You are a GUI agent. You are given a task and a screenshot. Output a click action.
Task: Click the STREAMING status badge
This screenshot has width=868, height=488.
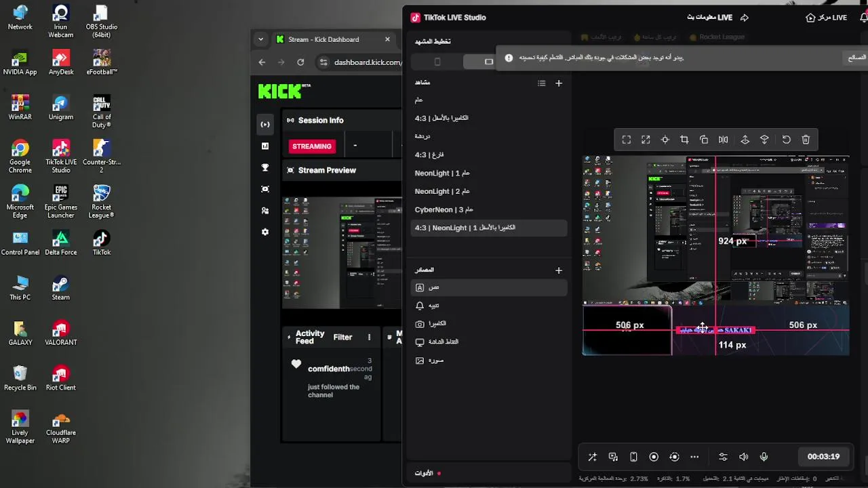pos(312,146)
